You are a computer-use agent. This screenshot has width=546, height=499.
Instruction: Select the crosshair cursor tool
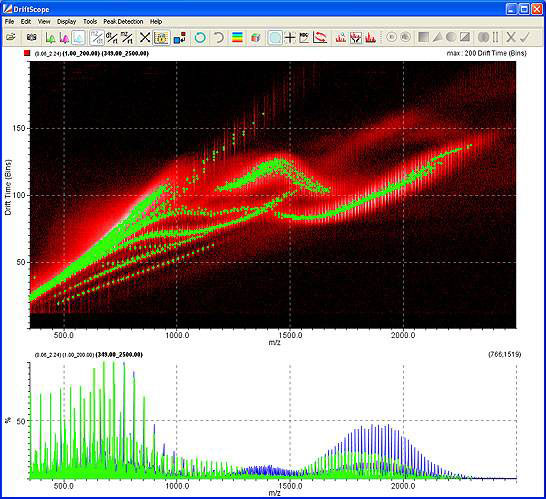[x=290, y=37]
